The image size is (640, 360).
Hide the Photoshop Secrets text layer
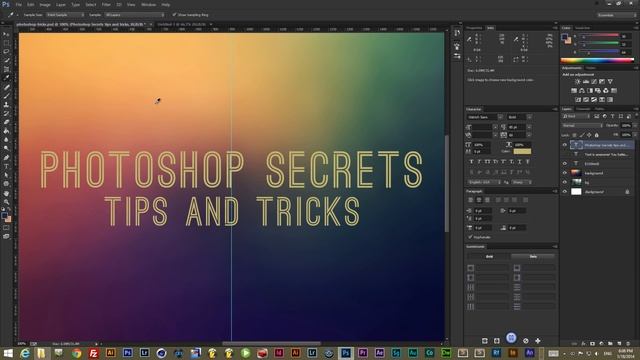pos(565,145)
